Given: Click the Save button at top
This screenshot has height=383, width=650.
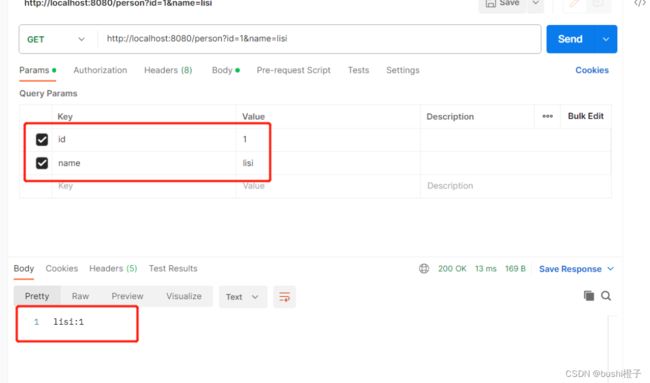Looking at the screenshot, I should [x=502, y=3].
